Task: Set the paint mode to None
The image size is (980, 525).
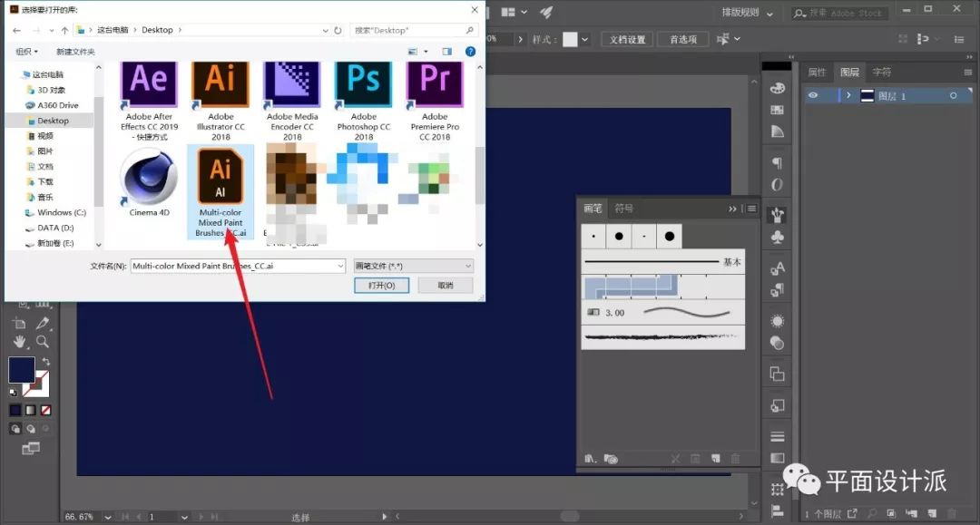Action: (x=45, y=410)
